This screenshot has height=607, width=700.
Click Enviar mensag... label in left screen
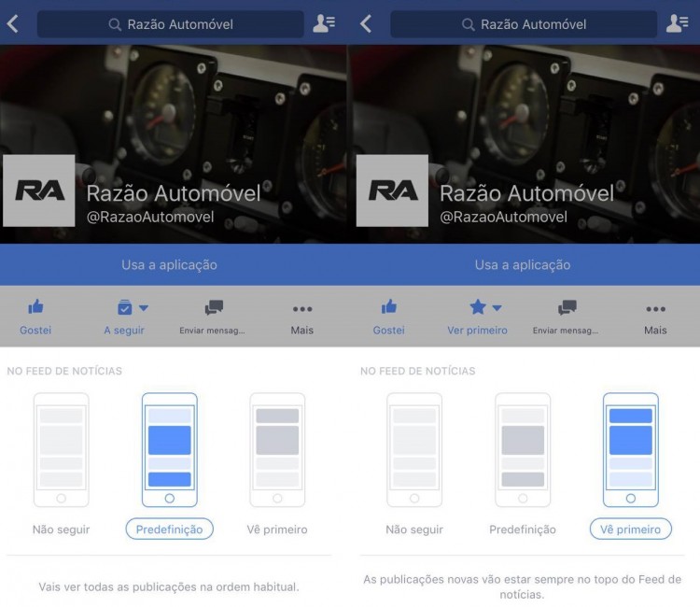click(x=212, y=331)
